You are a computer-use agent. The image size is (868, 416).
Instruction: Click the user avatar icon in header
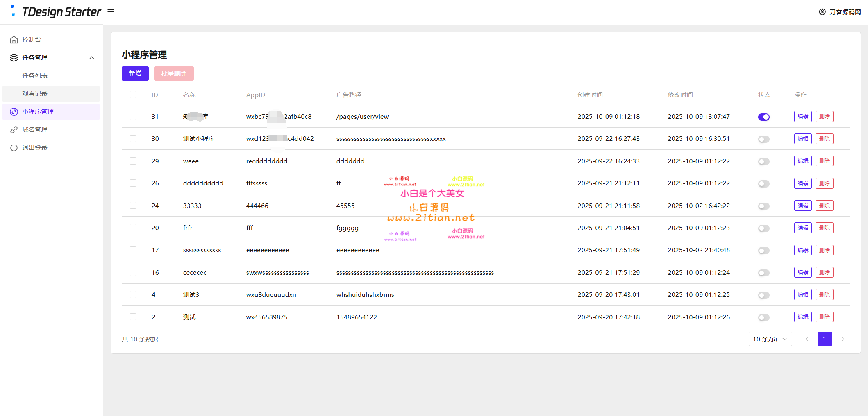[x=822, y=12]
